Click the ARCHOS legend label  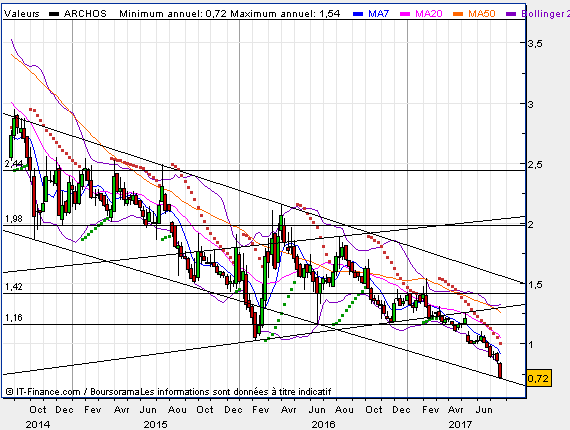coord(85,14)
